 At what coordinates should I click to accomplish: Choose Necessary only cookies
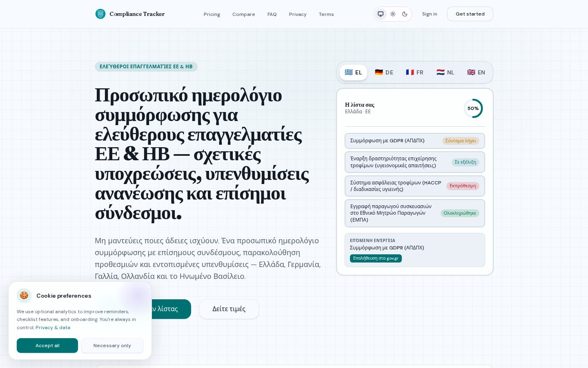112,346
